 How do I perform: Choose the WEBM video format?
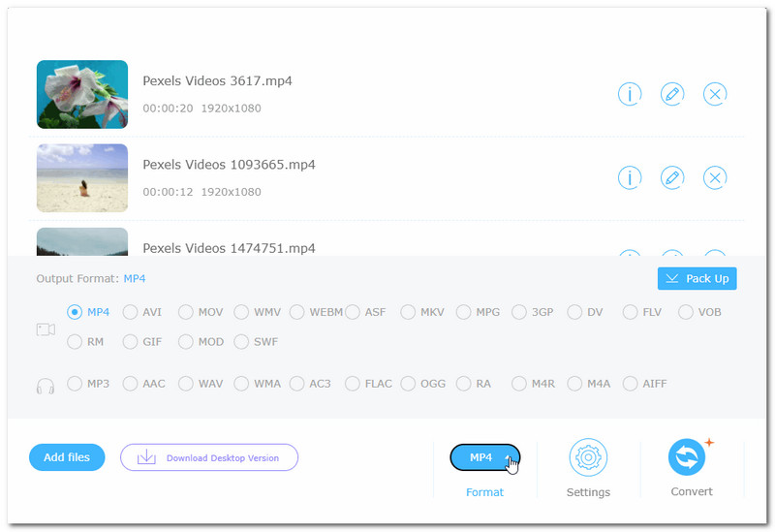tap(297, 312)
